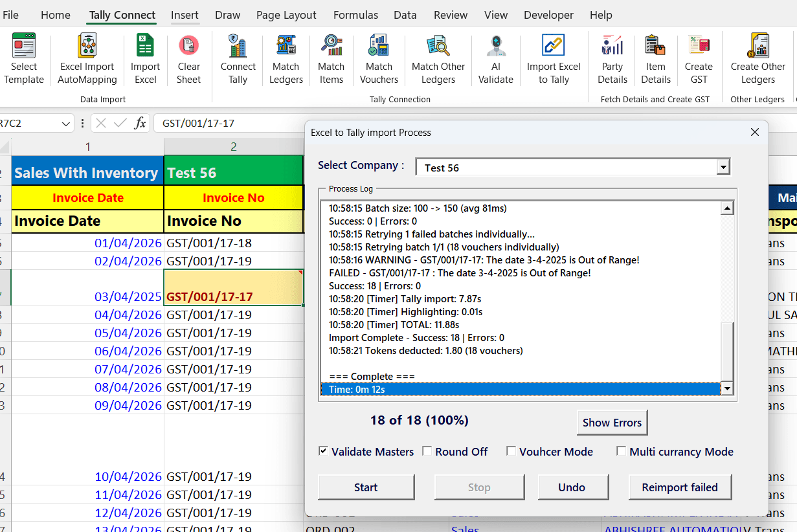The image size is (797, 532).
Task: Uncheck the Validate Masters checkbox
Action: pyautogui.click(x=323, y=451)
